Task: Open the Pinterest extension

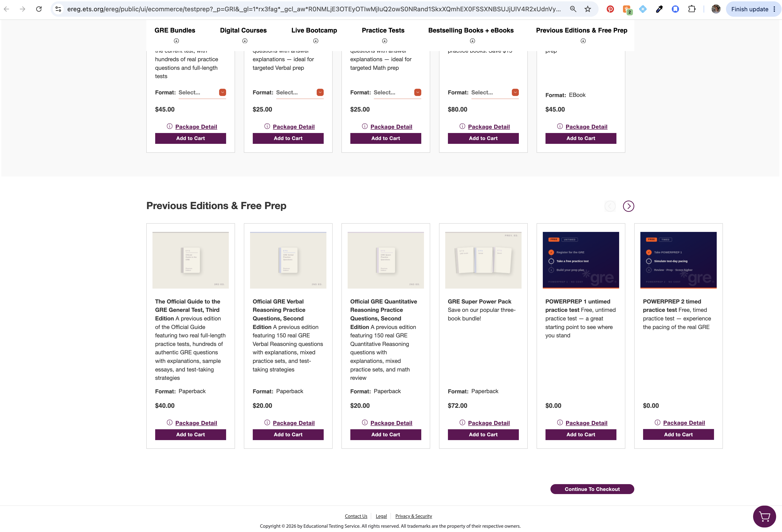Action: (610, 9)
